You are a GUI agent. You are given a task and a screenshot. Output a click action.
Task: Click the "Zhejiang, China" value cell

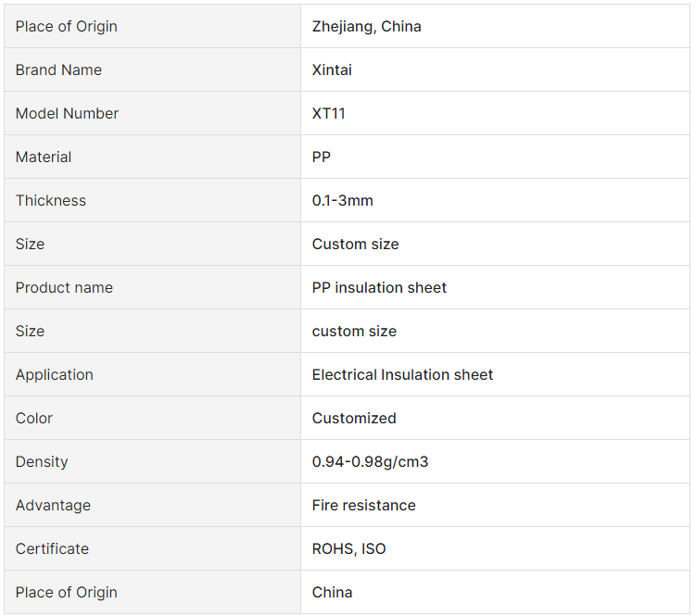click(367, 26)
